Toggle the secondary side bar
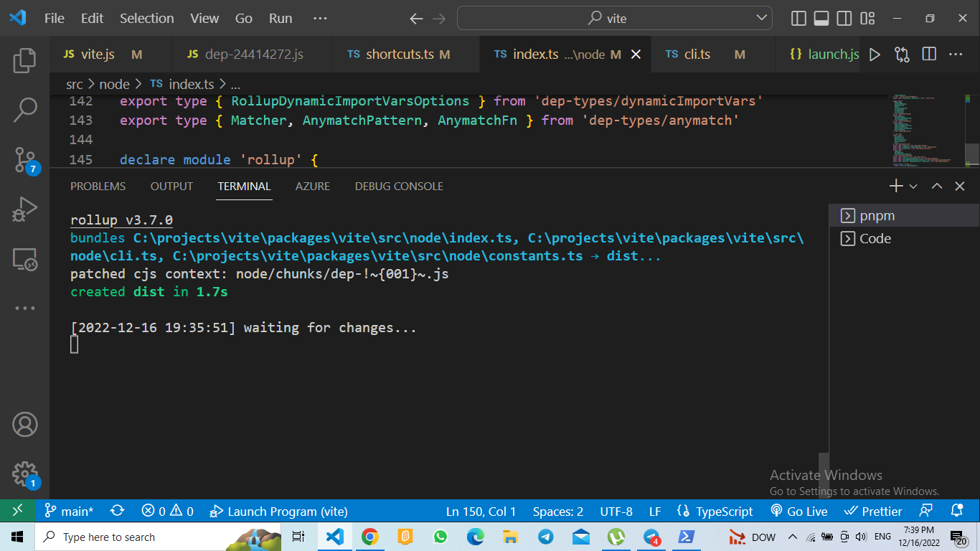 (x=844, y=18)
